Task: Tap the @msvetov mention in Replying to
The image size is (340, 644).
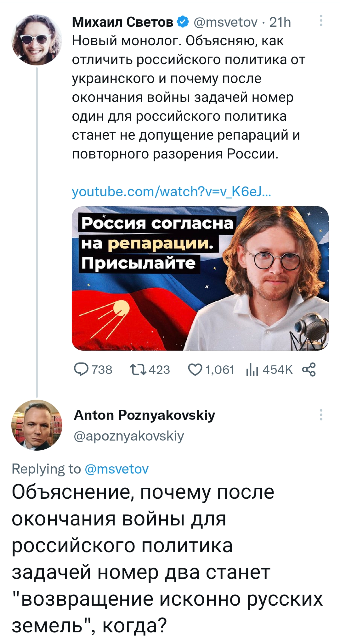Action: click(116, 469)
